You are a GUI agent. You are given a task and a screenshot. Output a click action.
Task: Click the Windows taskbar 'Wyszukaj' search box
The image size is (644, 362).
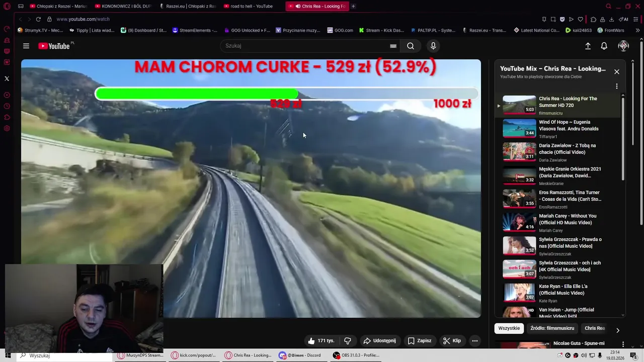pyautogui.click(x=64, y=355)
